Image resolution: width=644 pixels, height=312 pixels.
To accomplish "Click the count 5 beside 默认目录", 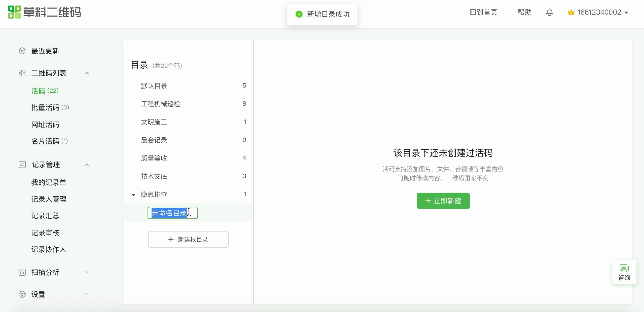I will [x=244, y=86].
